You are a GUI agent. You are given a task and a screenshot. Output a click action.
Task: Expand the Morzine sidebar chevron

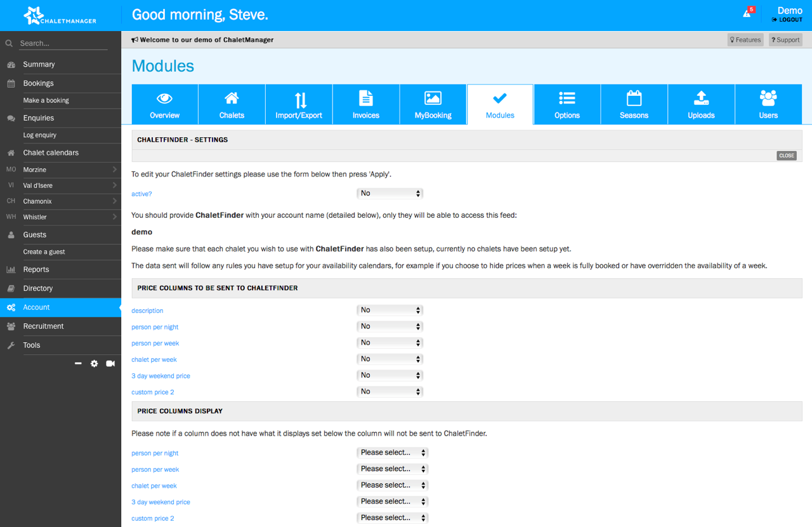(115, 170)
